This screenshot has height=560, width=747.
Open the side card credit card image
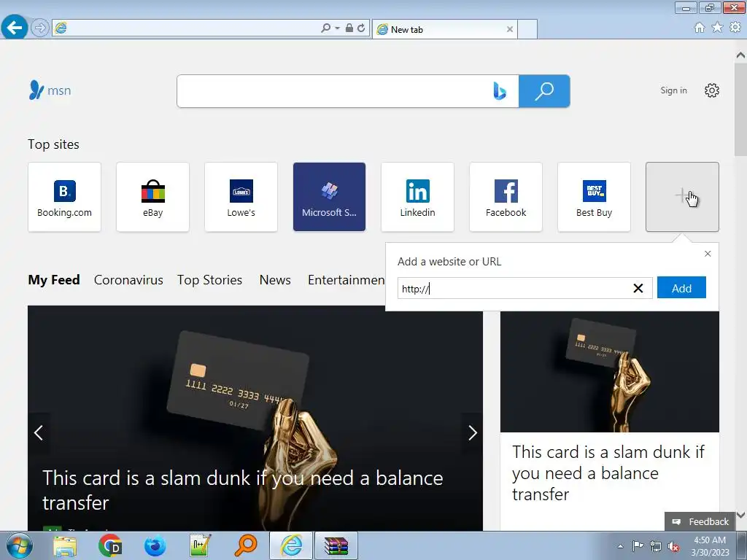[x=609, y=372]
